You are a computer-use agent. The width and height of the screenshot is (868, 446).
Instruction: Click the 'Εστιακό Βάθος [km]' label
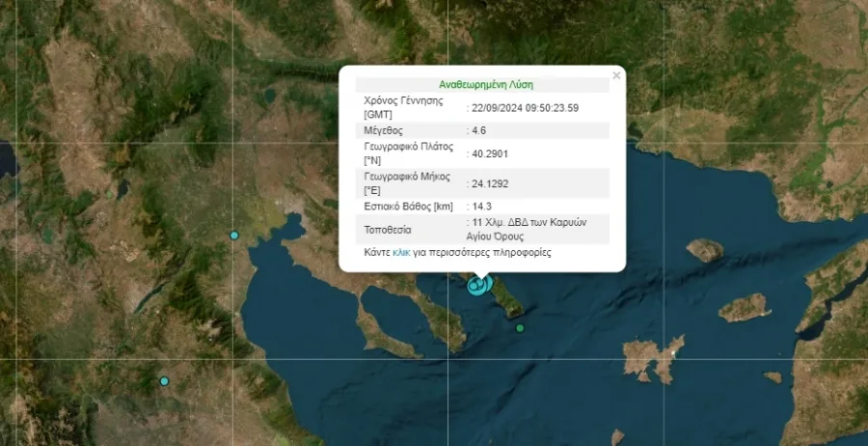pos(408,207)
